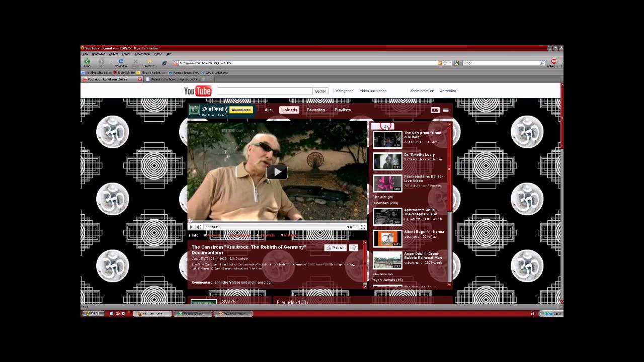Click the Mag ich like button
The height and width of the screenshot is (362, 644).
click(x=336, y=248)
